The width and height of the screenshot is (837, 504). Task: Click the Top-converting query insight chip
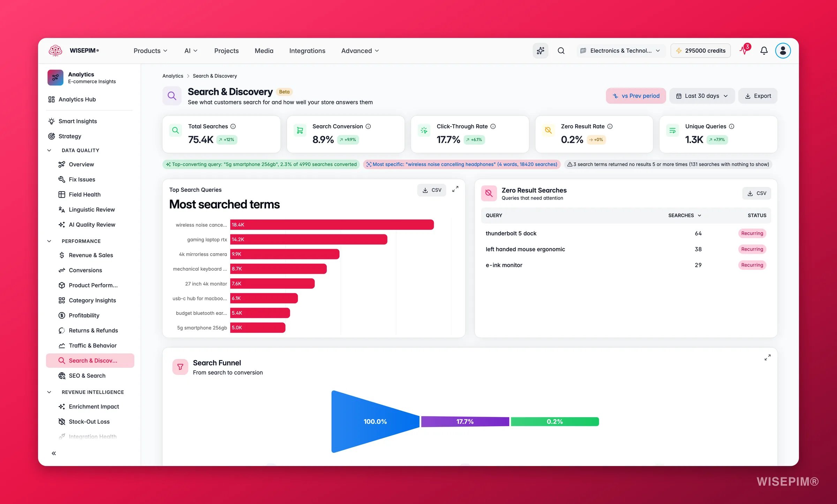[x=261, y=164]
